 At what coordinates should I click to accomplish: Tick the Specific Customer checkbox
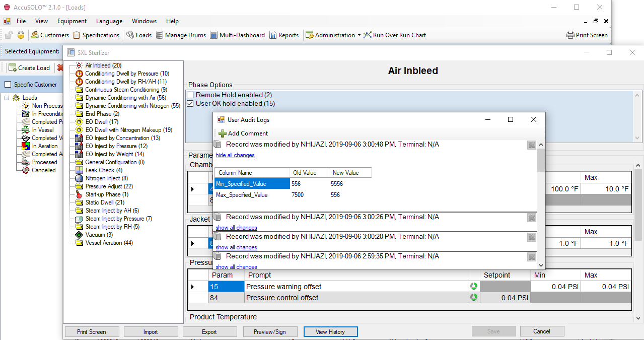(8, 85)
